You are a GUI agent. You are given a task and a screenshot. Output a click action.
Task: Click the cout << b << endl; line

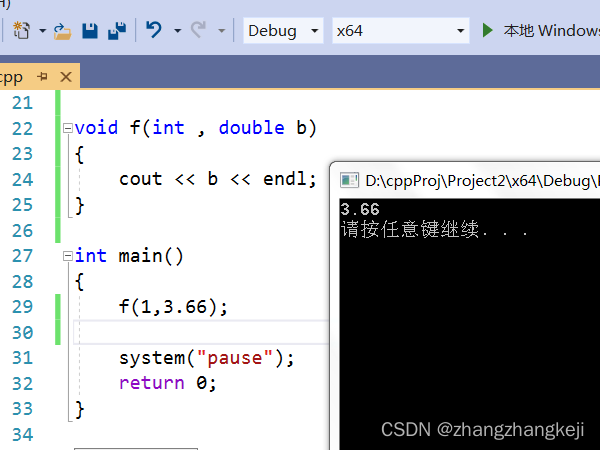(x=217, y=179)
